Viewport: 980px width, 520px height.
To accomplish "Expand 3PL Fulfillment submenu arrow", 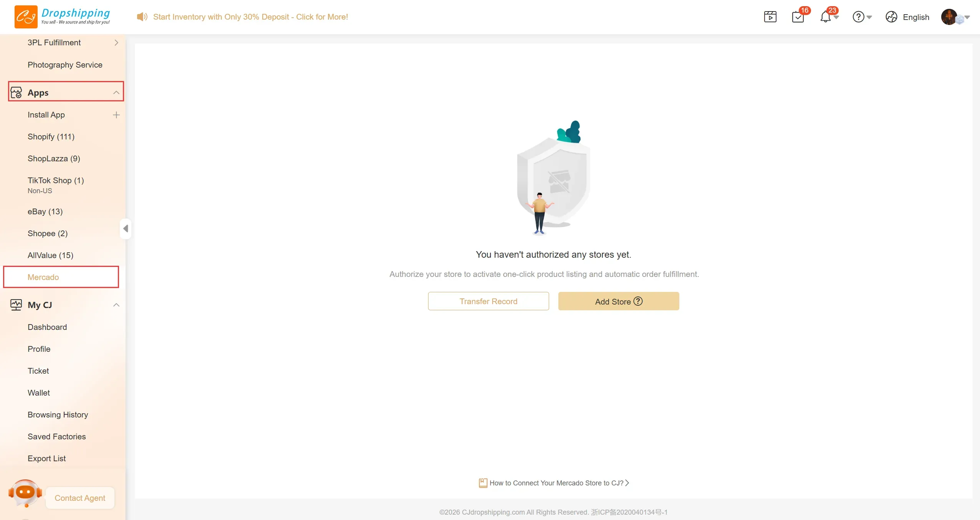I will click(116, 43).
